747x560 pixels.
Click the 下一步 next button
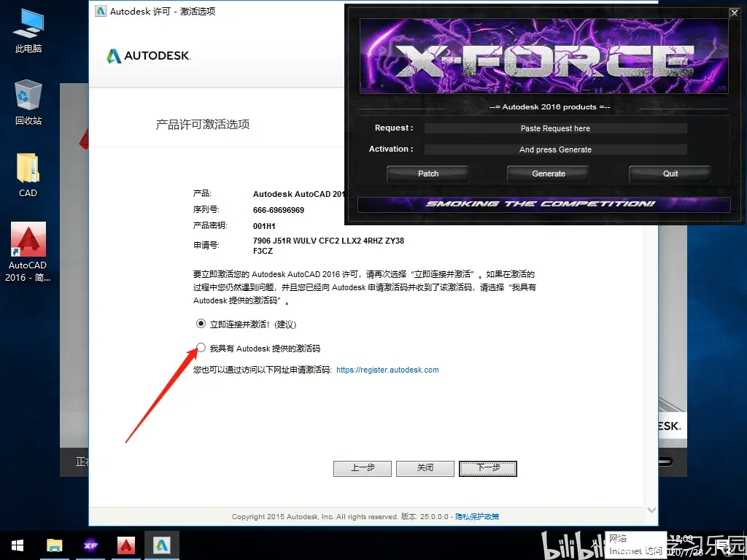[488, 468]
